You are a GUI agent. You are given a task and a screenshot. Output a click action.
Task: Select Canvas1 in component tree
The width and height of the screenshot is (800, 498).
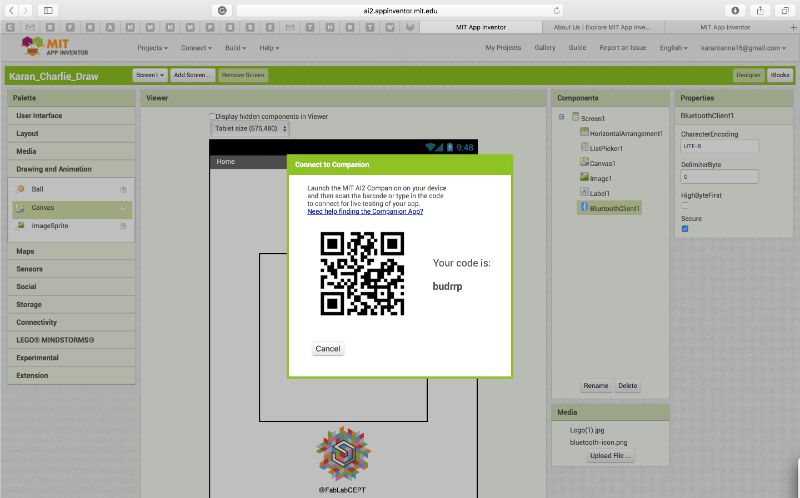pos(598,163)
